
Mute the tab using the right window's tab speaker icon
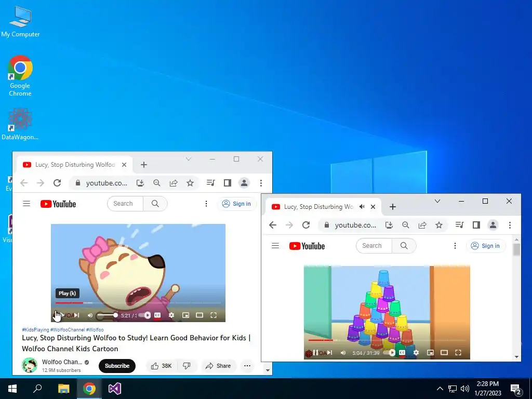pyautogui.click(x=362, y=207)
